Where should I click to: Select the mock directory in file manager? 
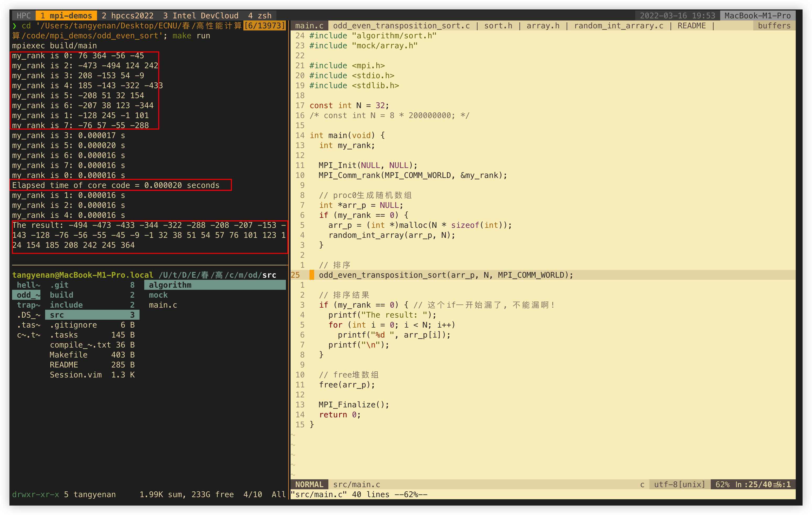pyautogui.click(x=158, y=295)
